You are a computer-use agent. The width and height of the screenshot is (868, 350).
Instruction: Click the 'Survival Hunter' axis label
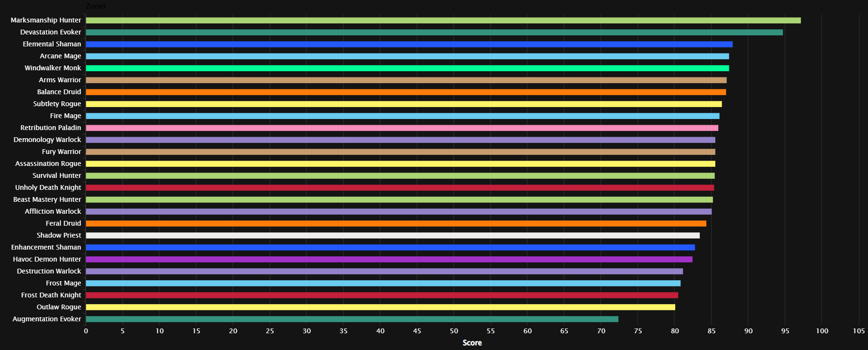coord(57,175)
